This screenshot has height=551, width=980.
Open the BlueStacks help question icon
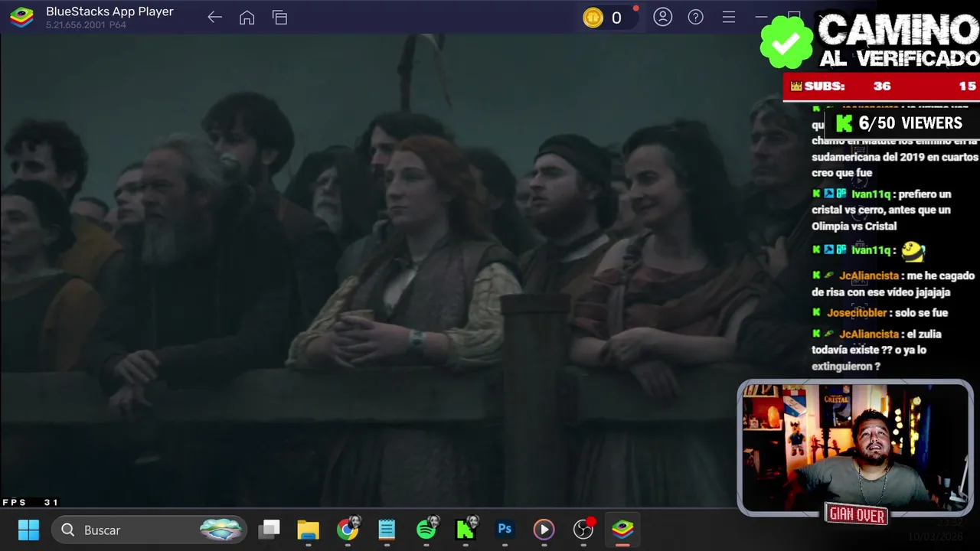(695, 17)
